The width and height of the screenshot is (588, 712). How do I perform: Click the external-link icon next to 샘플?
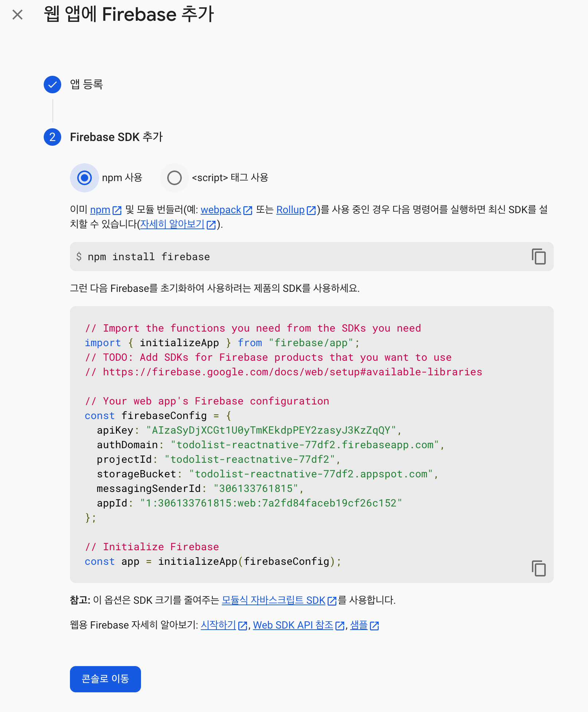pyautogui.click(x=375, y=626)
